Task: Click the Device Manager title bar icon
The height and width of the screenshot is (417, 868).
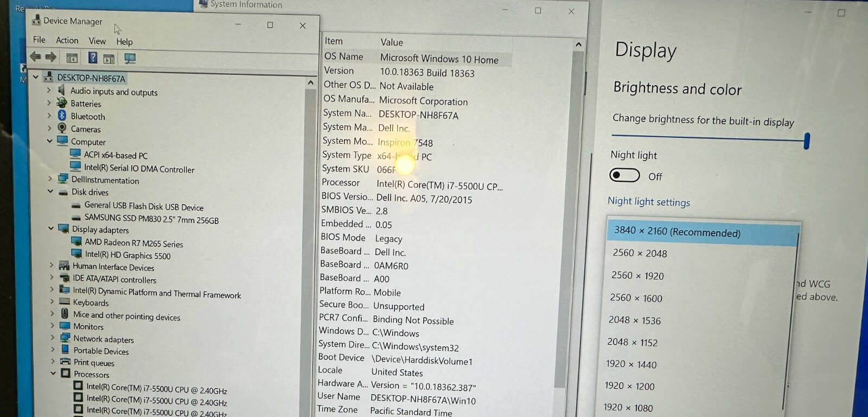Action: tap(36, 20)
